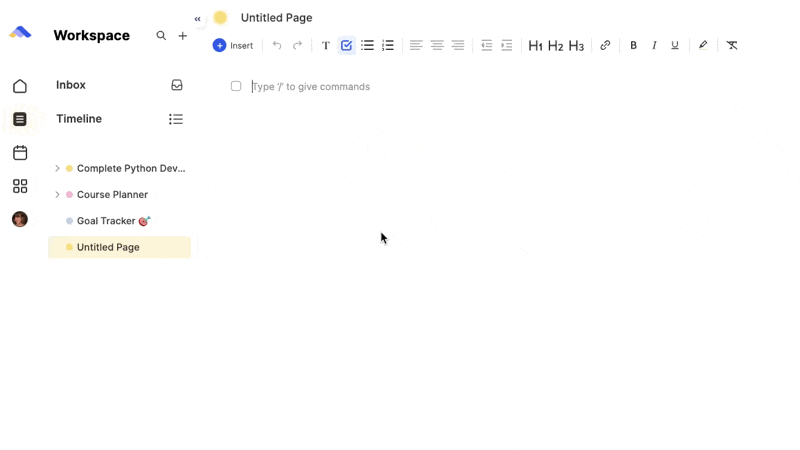Click the redo arrow in toolbar
Screen dimensions: 800x450
coord(298,45)
